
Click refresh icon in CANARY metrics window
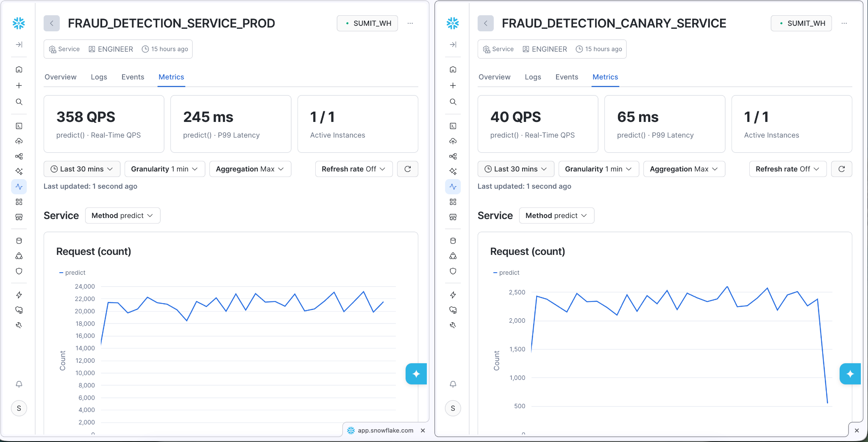pos(842,169)
